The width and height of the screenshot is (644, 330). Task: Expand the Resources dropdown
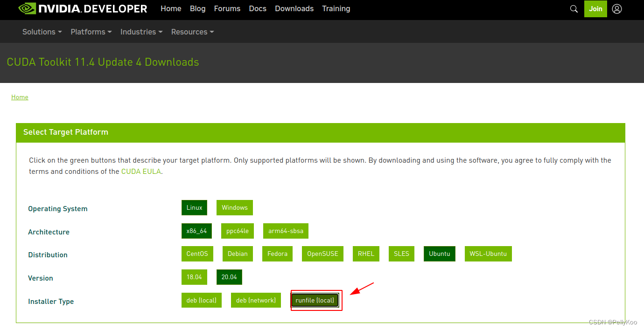(x=192, y=32)
